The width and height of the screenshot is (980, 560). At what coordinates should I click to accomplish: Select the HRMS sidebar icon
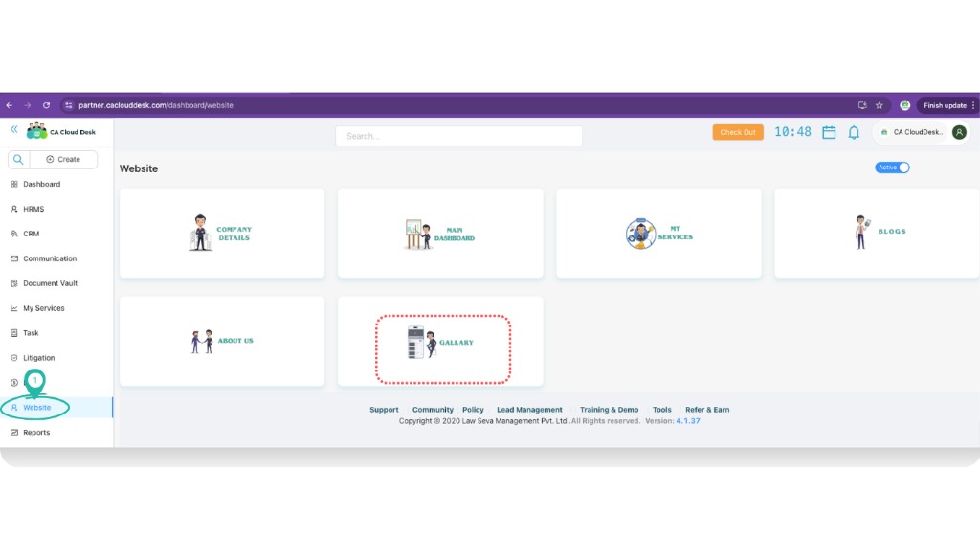(16, 209)
